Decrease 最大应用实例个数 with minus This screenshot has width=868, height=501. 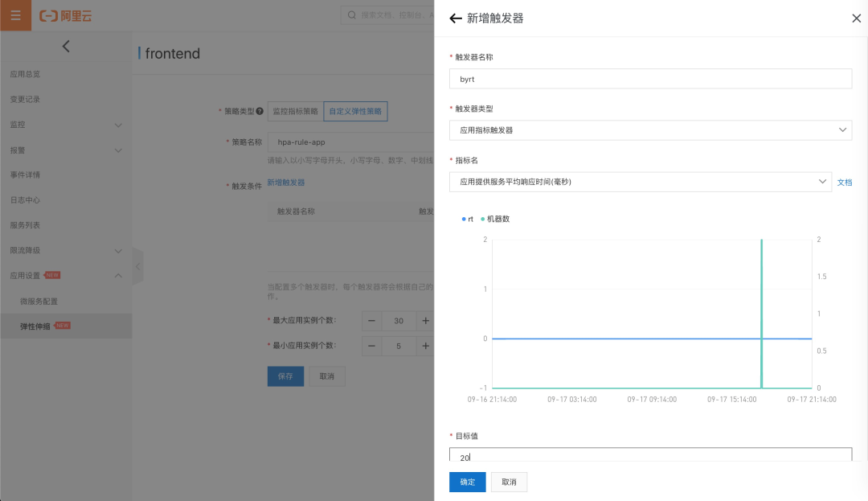point(371,321)
